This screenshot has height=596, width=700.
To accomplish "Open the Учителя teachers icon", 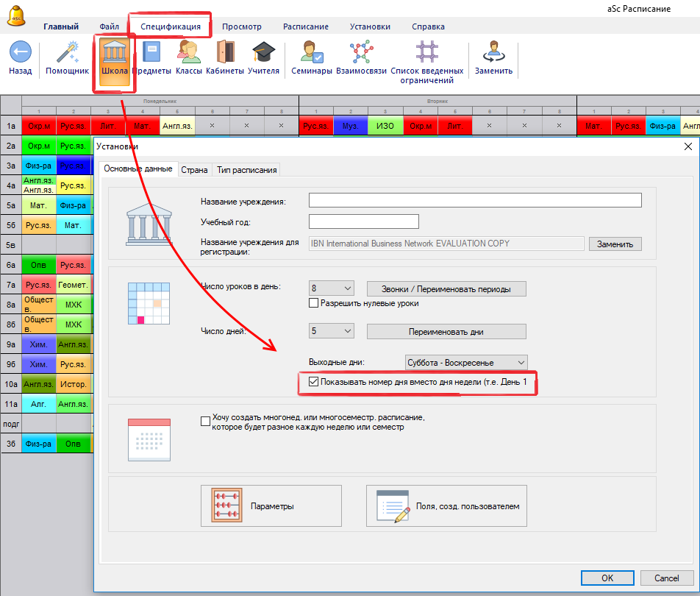I will click(x=263, y=53).
